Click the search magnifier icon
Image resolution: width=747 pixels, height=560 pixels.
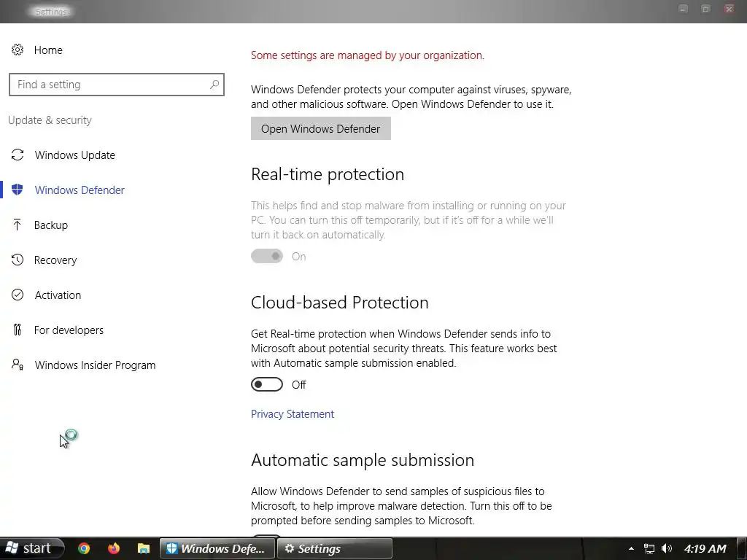pyautogui.click(x=214, y=85)
